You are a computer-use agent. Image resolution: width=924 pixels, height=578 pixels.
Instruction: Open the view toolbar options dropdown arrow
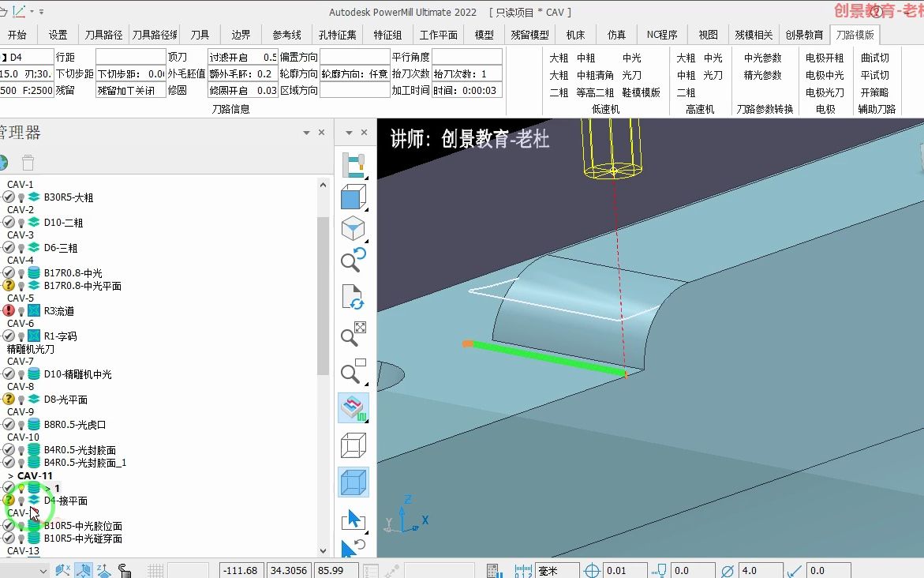pyautogui.click(x=349, y=133)
